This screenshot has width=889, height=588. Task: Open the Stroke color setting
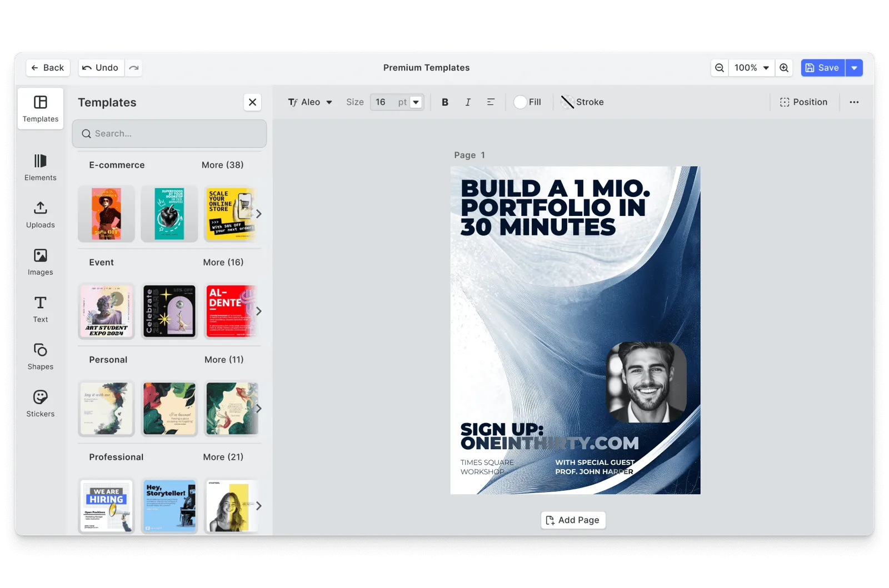click(x=582, y=102)
